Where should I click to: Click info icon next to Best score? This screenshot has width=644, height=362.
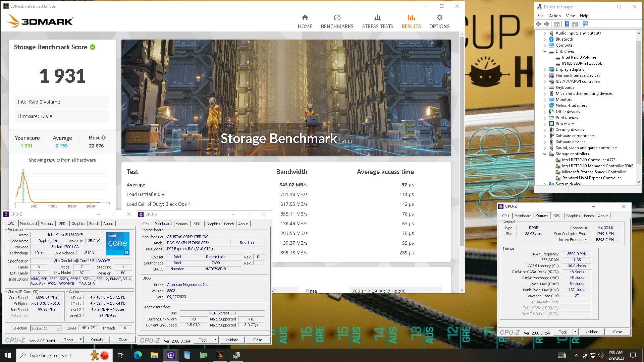pos(103,138)
